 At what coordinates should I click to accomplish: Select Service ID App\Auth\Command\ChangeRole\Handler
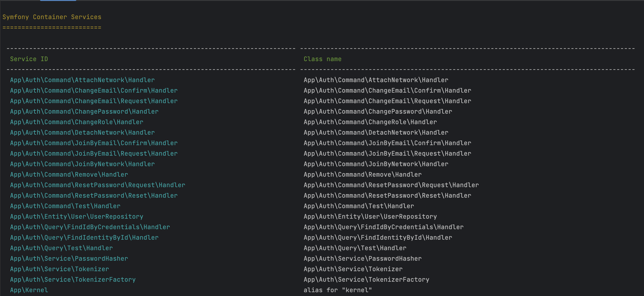pyautogui.click(x=77, y=122)
